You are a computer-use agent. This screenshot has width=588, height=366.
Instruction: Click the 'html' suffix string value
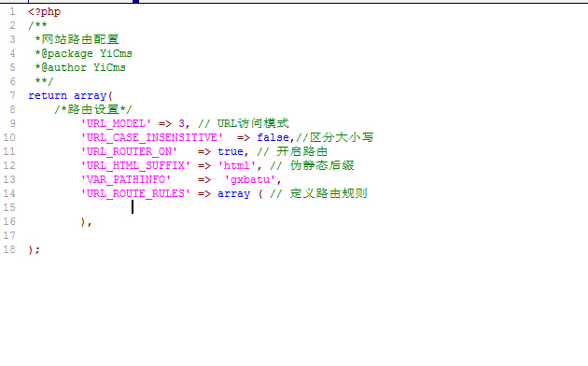(237, 166)
